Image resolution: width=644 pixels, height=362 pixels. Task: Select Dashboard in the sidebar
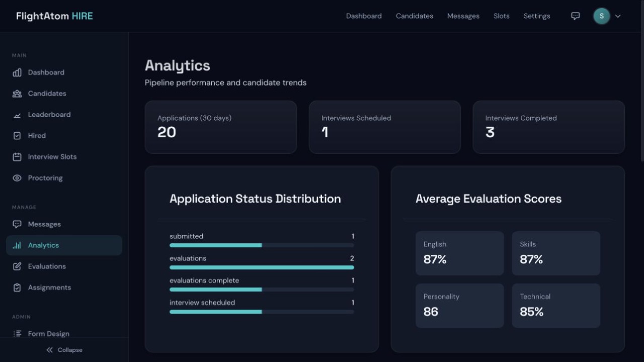pyautogui.click(x=64, y=72)
